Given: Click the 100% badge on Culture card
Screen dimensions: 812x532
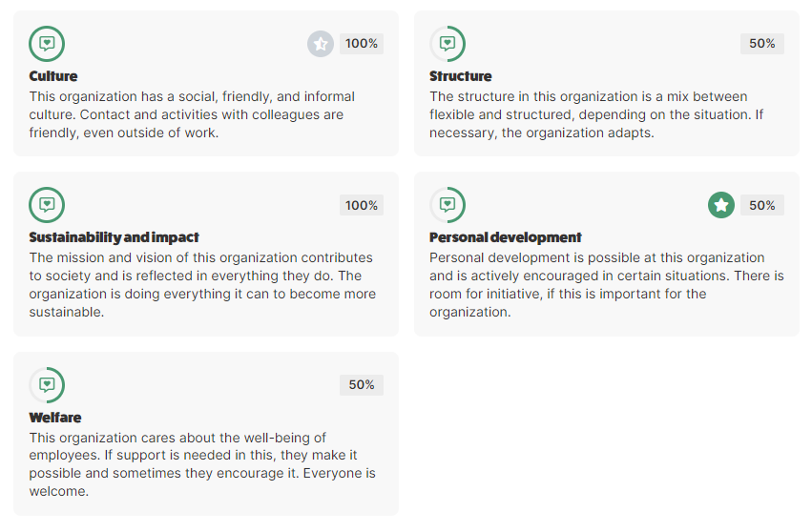Looking at the screenshot, I should coord(362,44).
